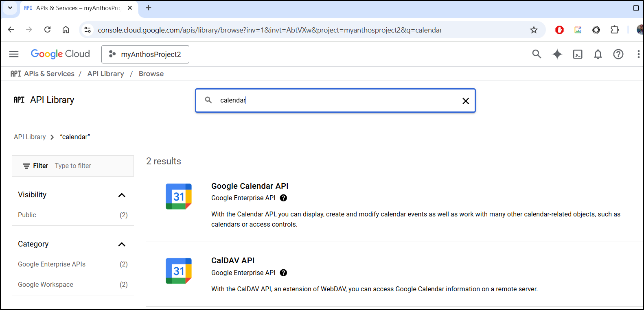Open the help question mark menu
Viewport: 644px width, 310px height.
point(618,54)
